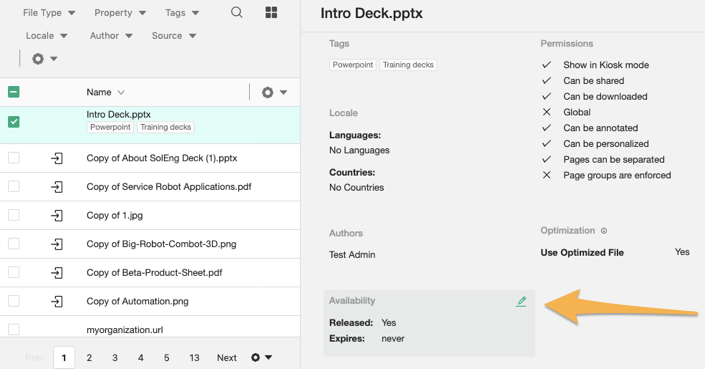Edit Availability with the pencil icon
705x369 pixels.
(x=521, y=301)
